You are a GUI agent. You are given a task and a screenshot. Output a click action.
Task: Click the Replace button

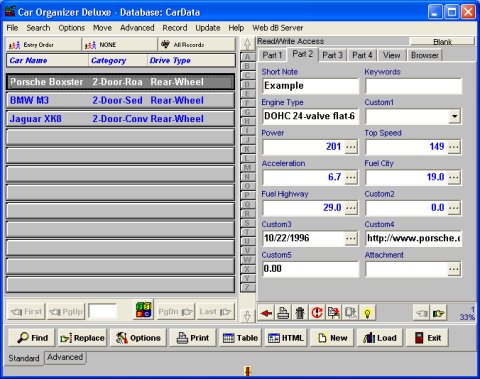click(x=82, y=338)
